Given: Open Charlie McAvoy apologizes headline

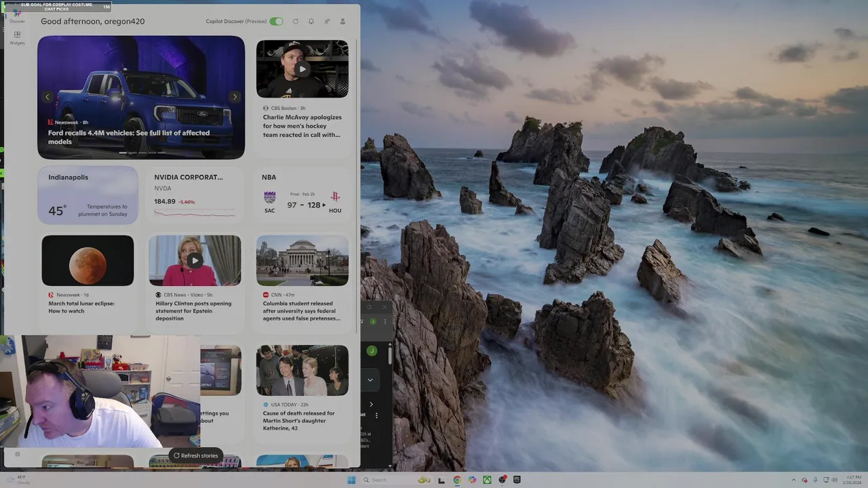Looking at the screenshot, I should click(302, 126).
